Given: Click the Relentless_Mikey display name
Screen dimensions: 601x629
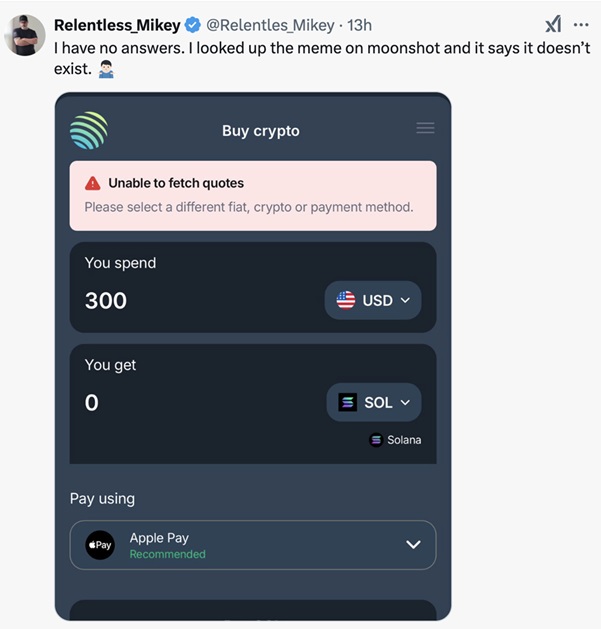Looking at the screenshot, I should (116, 25).
